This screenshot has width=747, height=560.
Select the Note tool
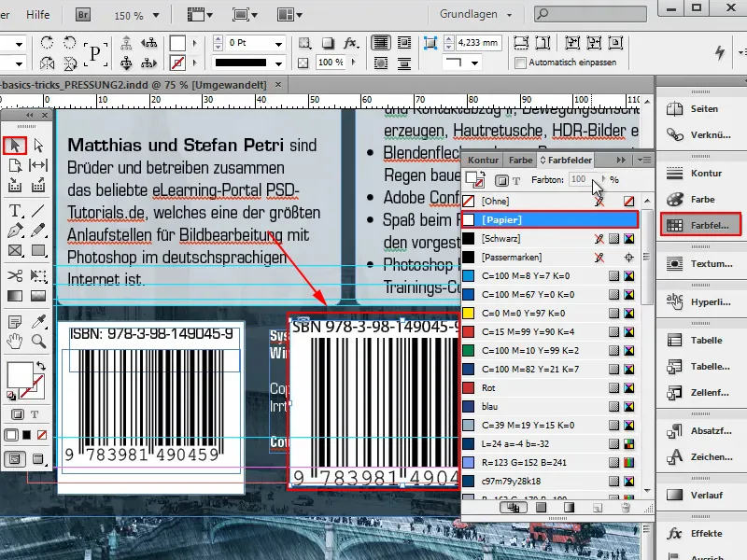click(x=15, y=322)
